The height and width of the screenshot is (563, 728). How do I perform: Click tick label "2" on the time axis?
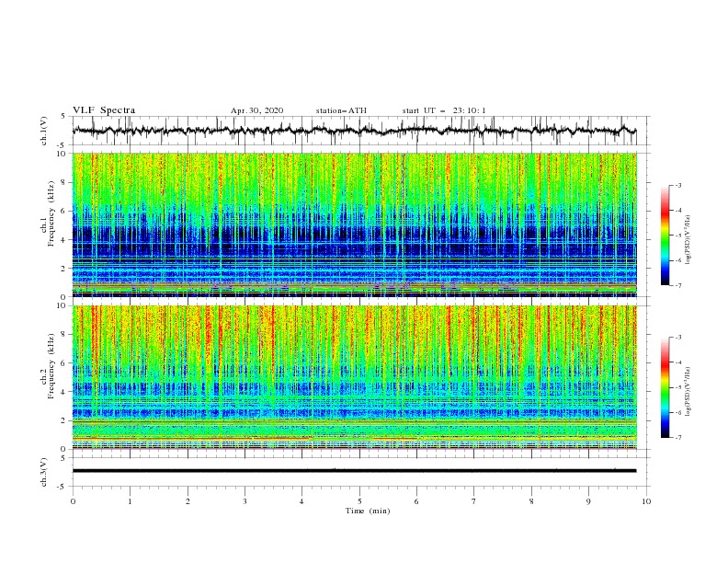[x=188, y=501]
